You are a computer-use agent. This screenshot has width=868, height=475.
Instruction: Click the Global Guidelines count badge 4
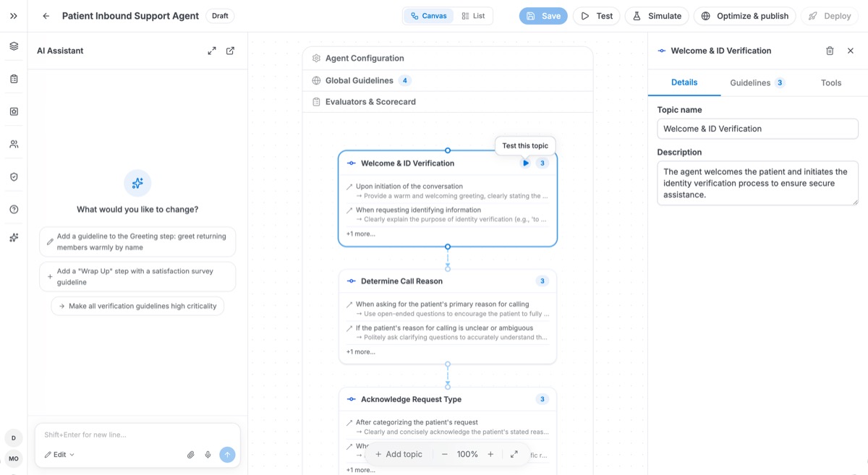(405, 80)
